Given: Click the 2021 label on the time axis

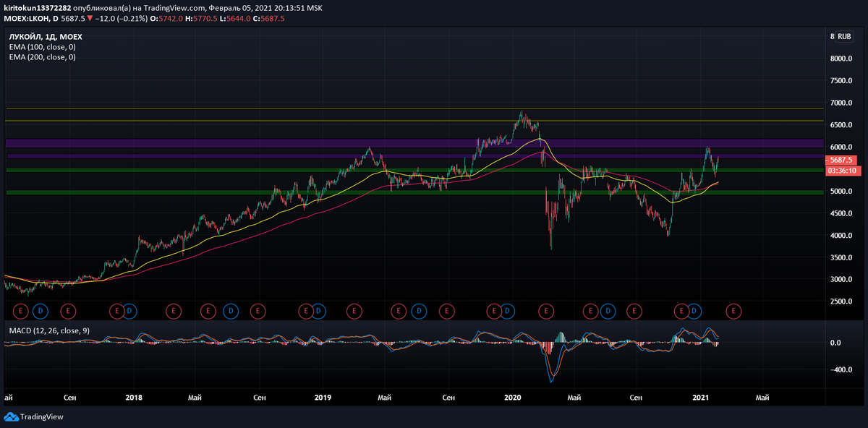Looking at the screenshot, I should click(701, 398).
